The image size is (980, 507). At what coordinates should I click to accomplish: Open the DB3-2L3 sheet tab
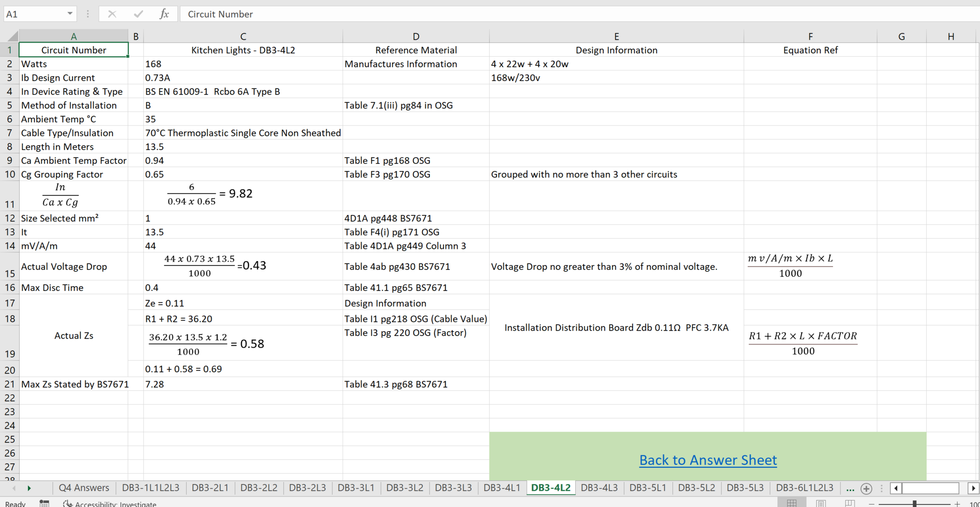pos(307,488)
